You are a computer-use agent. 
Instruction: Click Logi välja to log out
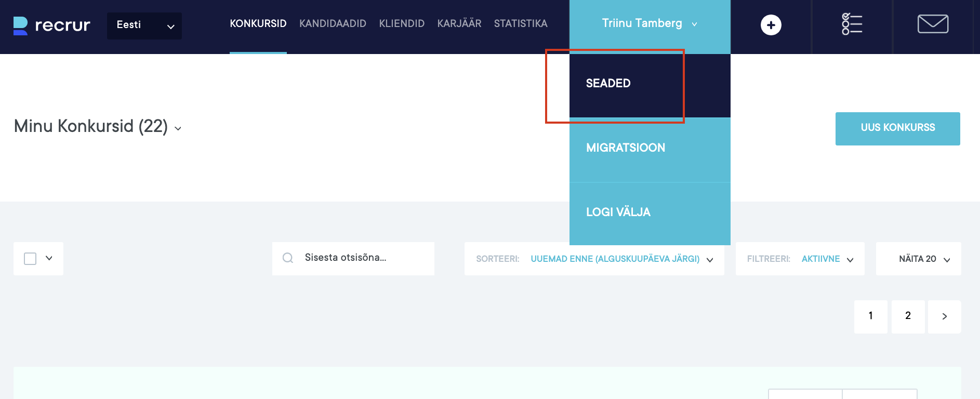point(618,212)
